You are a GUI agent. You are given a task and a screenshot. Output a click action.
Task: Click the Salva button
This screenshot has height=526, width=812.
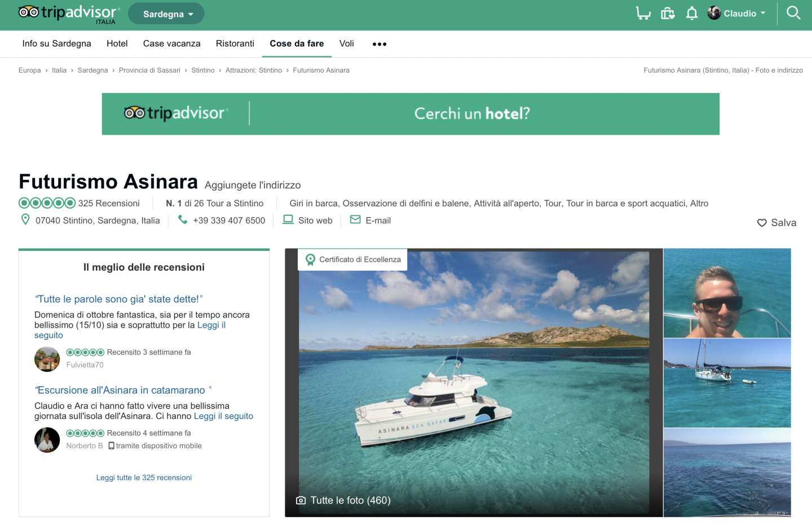click(x=783, y=223)
